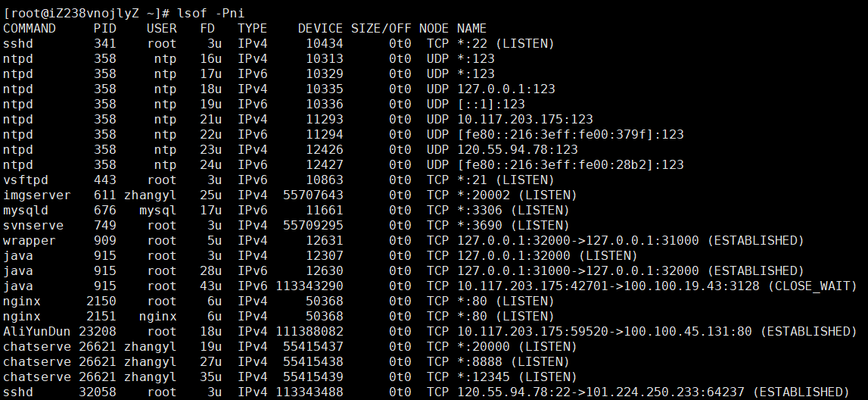The width and height of the screenshot is (868, 400).
Task: Click the NAME column header
Action: click(x=472, y=28)
